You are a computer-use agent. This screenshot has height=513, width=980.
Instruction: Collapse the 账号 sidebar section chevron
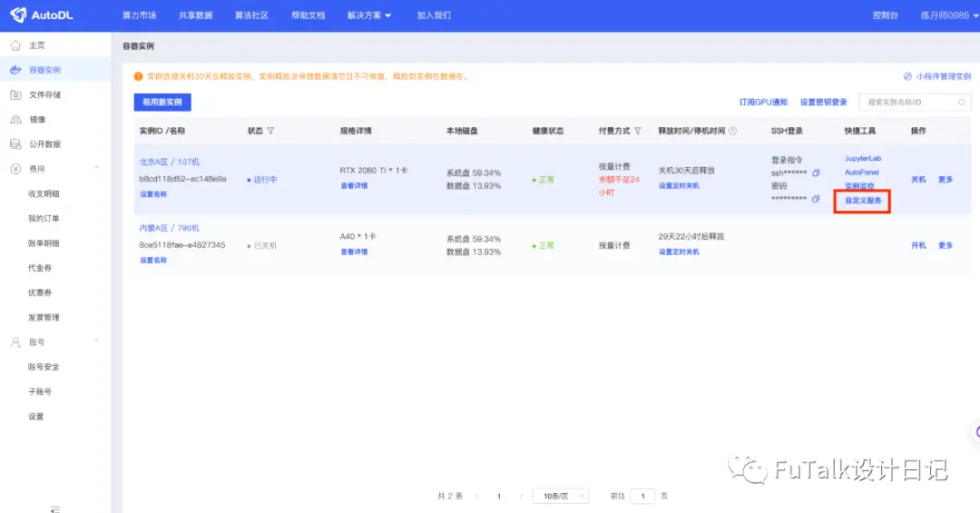97,341
